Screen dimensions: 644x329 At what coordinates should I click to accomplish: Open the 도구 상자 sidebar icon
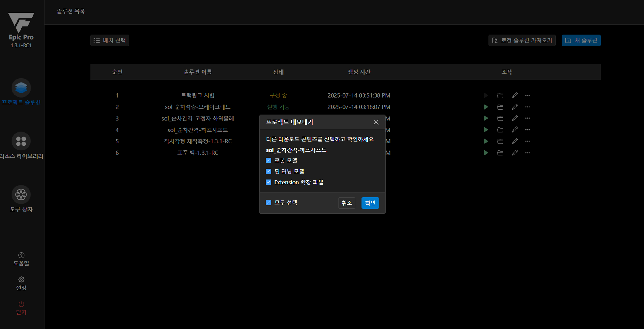(x=21, y=195)
